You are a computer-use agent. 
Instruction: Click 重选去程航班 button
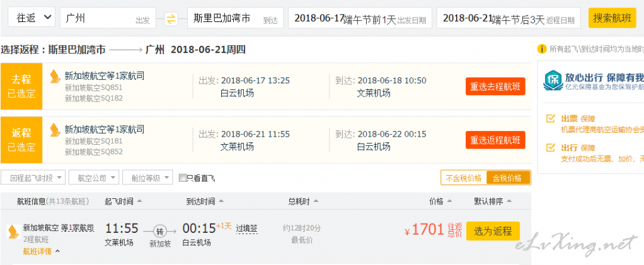click(x=495, y=87)
